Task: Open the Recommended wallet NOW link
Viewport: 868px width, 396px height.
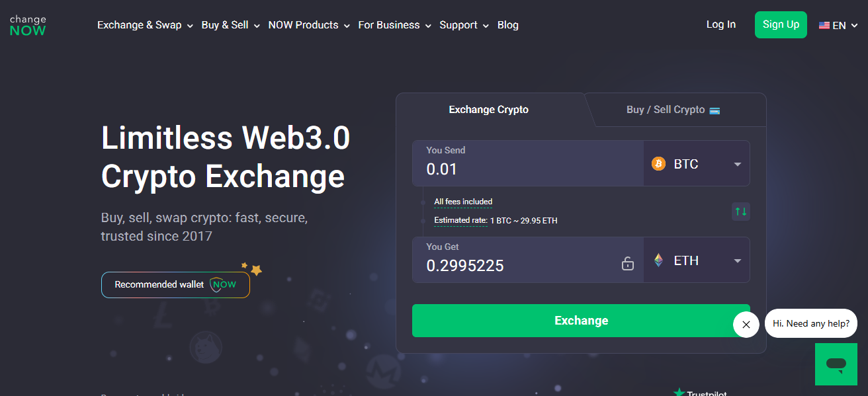Action: pos(175,284)
